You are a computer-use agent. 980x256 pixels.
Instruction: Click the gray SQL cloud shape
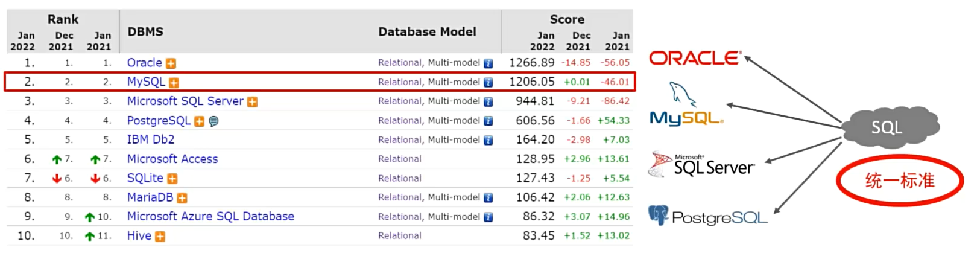click(x=887, y=127)
